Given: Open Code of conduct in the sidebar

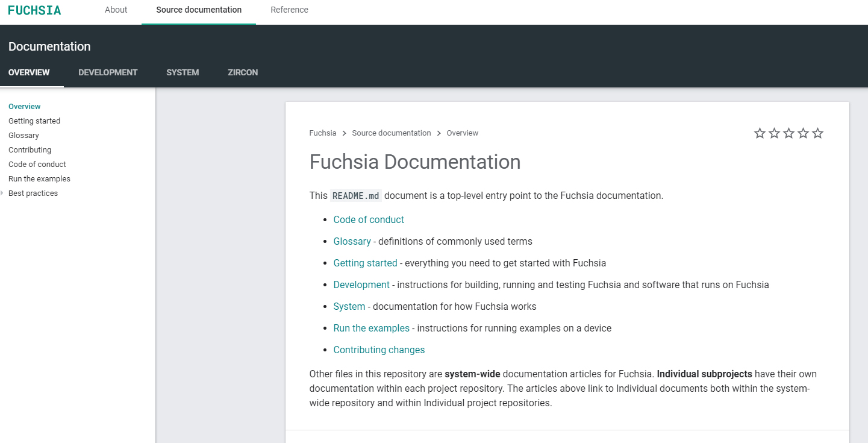Looking at the screenshot, I should pos(37,165).
